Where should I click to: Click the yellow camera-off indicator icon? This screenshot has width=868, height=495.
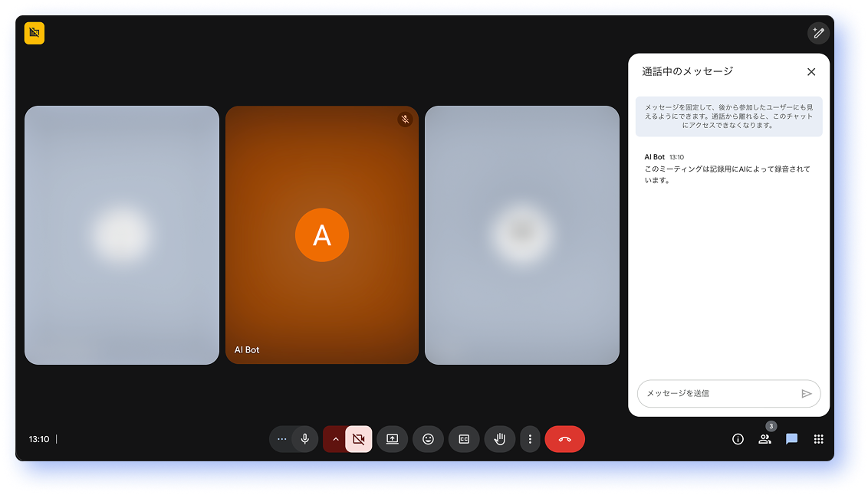[35, 33]
